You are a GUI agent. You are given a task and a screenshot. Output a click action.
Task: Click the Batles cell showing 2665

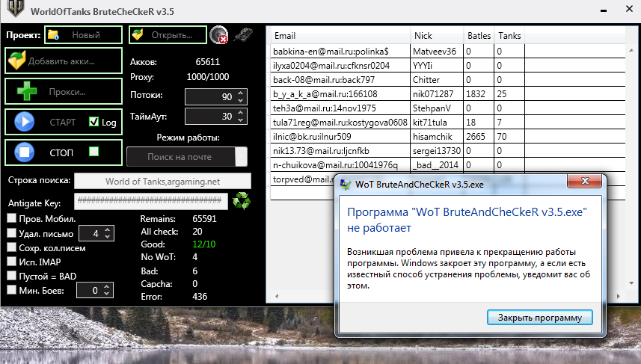pyautogui.click(x=479, y=137)
